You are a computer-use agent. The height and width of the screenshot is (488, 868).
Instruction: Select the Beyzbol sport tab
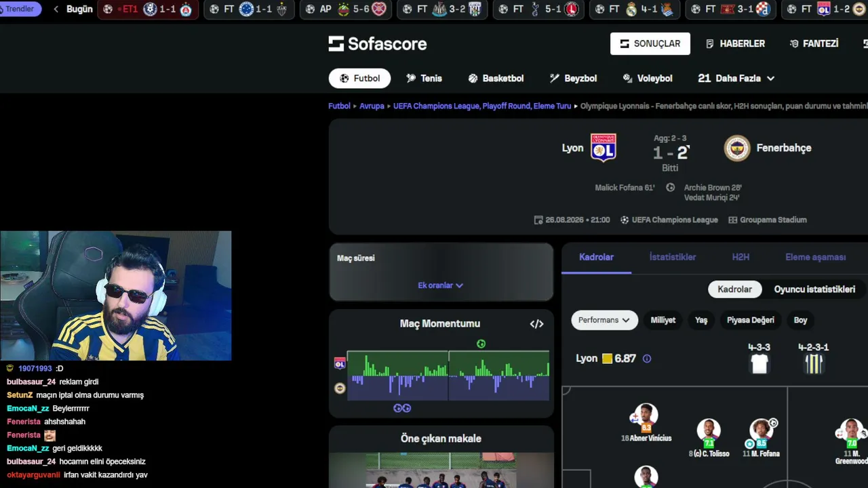pyautogui.click(x=573, y=79)
